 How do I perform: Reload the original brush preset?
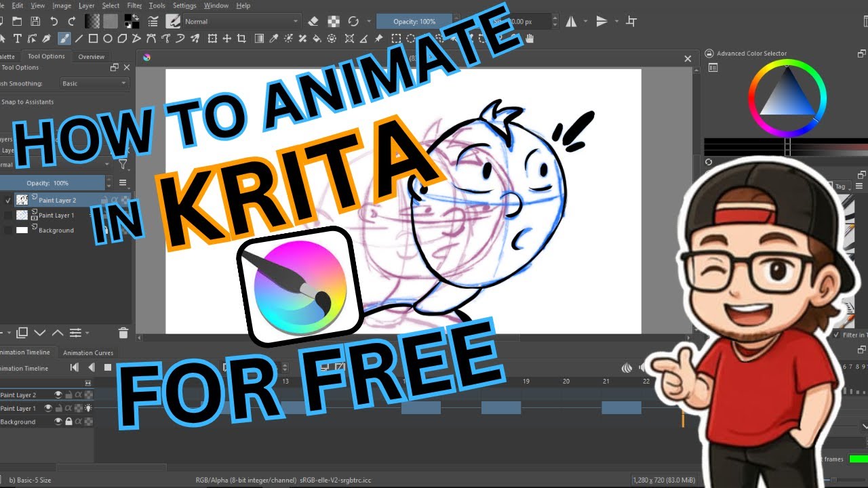(x=353, y=22)
